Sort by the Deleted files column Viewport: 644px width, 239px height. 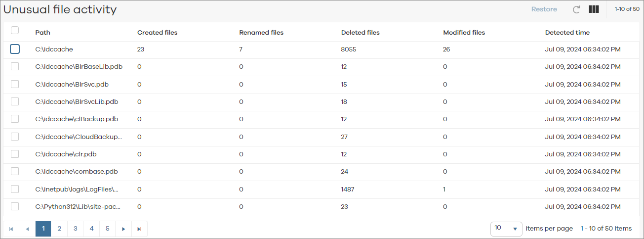coord(360,33)
